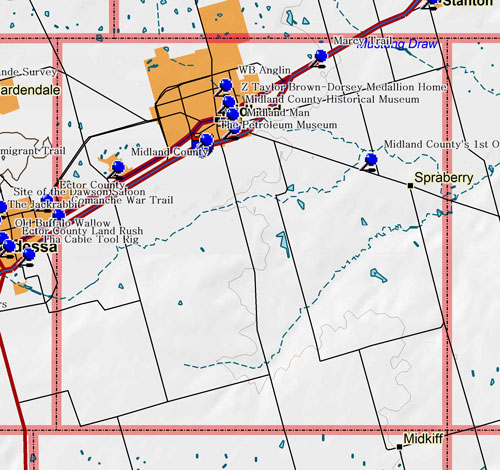The image size is (500, 470).
Task: Click the blue pin near Marcy Trail
Action: coord(321,56)
